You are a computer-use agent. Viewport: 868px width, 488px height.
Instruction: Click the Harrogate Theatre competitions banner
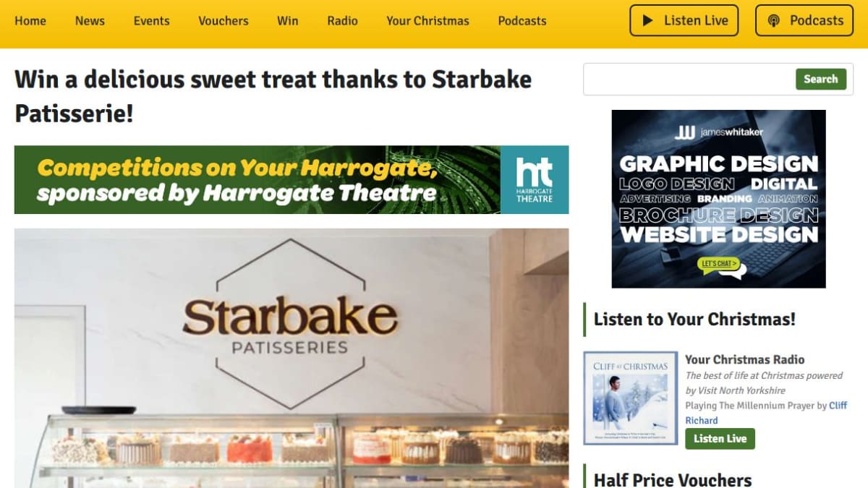(292, 180)
